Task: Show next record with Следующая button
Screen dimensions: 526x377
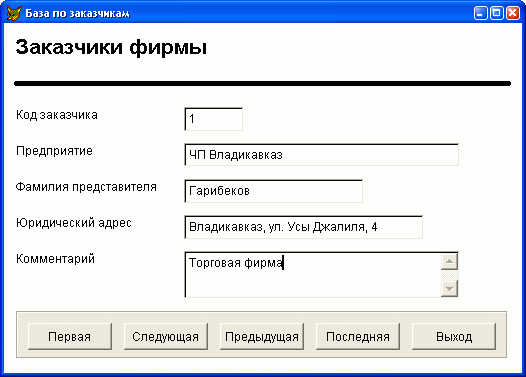Action: 166,336
